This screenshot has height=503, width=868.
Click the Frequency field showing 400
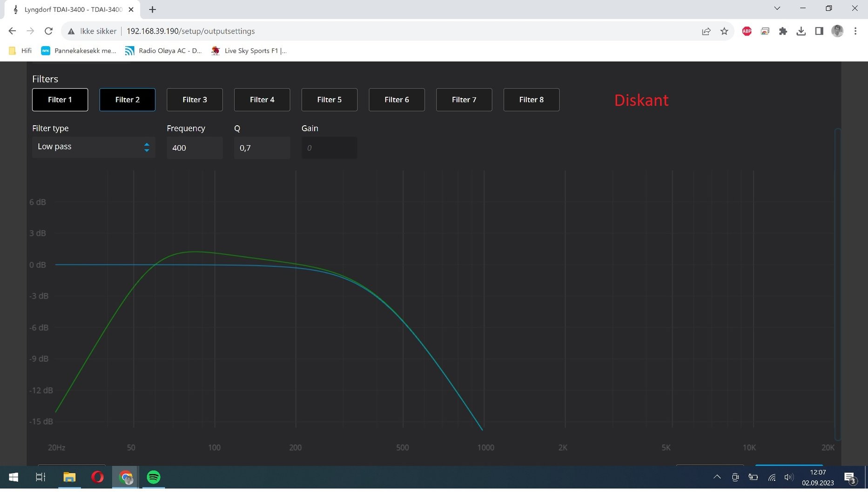195,148
